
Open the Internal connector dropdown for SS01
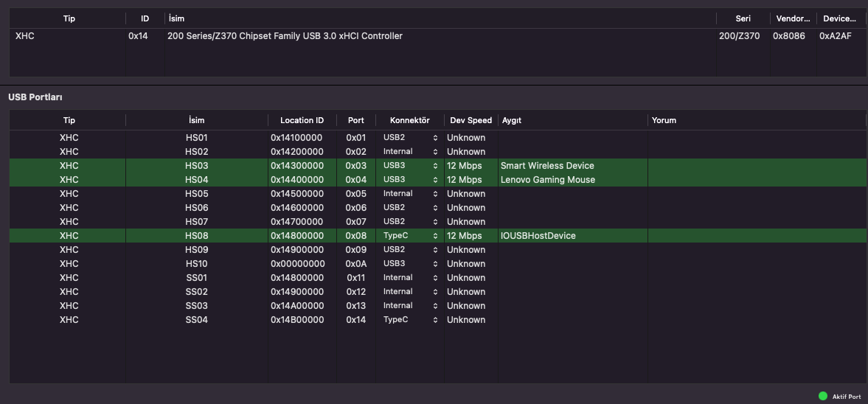click(x=410, y=278)
